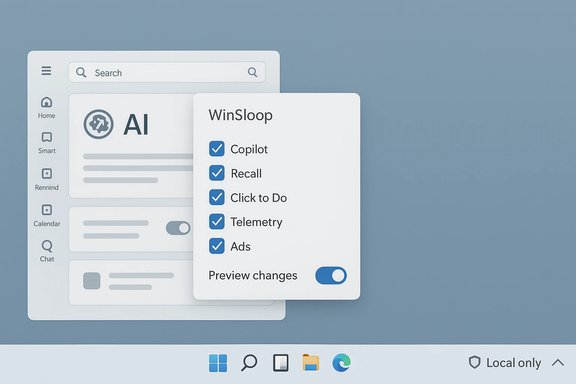
Task: Uncheck the Telemetry checkbox
Action: click(217, 222)
